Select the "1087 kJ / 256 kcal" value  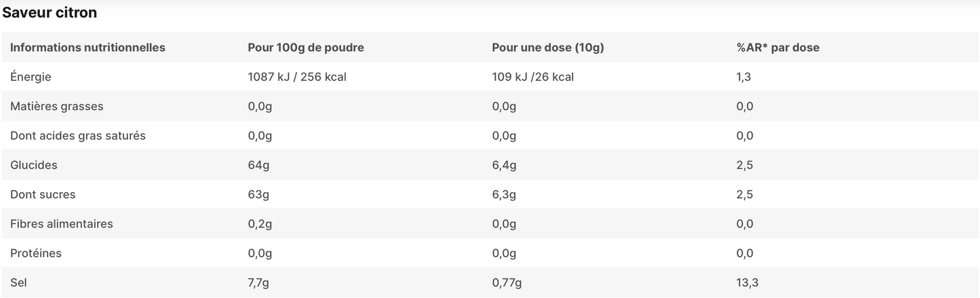pyautogui.click(x=297, y=77)
